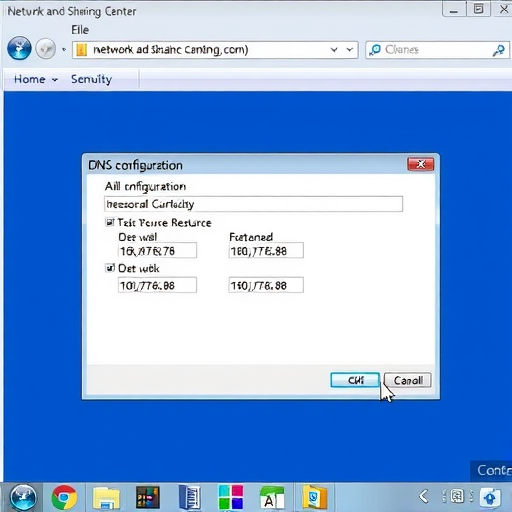Show hidden tray icons chevron

point(424,496)
